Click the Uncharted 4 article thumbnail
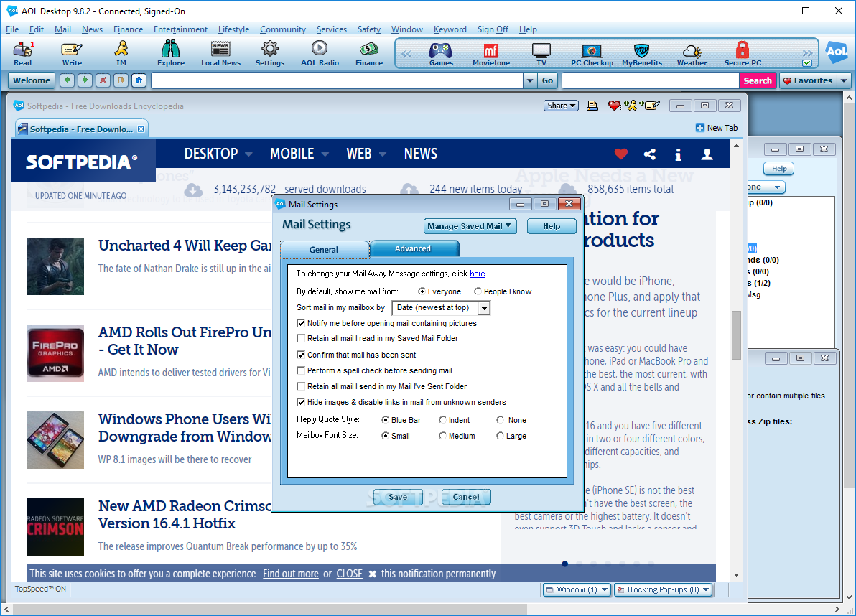This screenshot has width=856, height=616. (55, 266)
